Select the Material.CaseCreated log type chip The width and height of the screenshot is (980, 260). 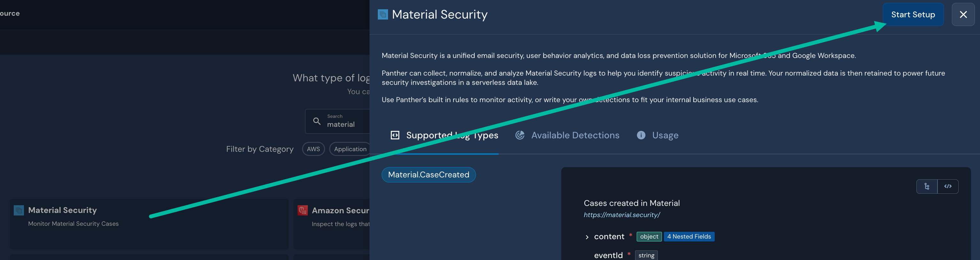(428, 175)
